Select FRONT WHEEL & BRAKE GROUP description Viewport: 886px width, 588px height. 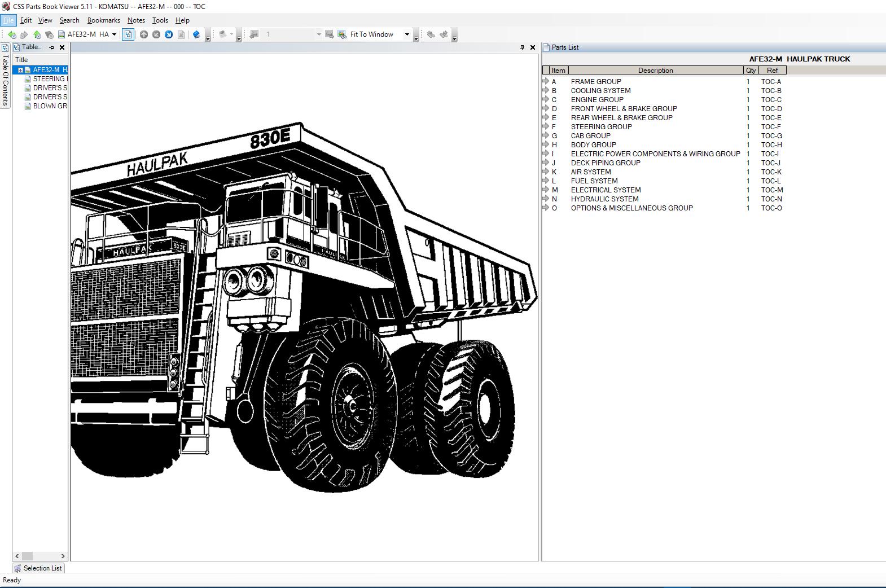coord(624,109)
